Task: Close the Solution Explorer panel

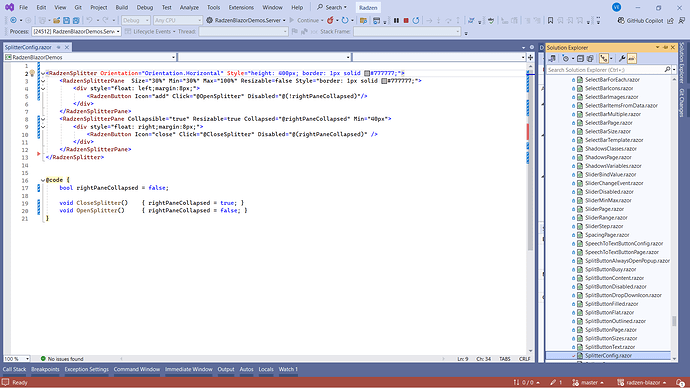Action: coord(672,48)
